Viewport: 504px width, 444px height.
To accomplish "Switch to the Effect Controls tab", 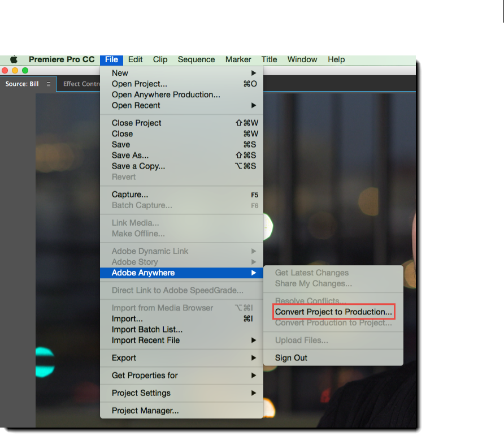I will 81,84.
